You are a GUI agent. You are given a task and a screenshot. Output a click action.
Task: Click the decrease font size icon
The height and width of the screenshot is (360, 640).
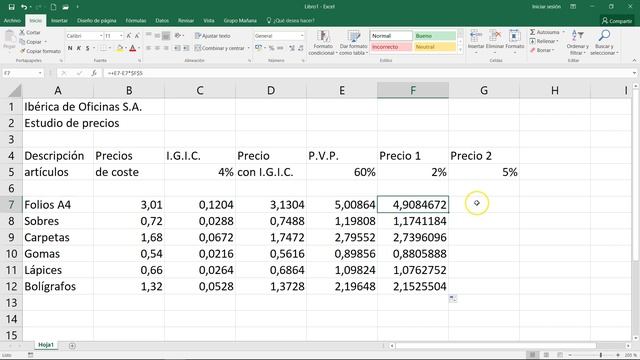(137, 36)
